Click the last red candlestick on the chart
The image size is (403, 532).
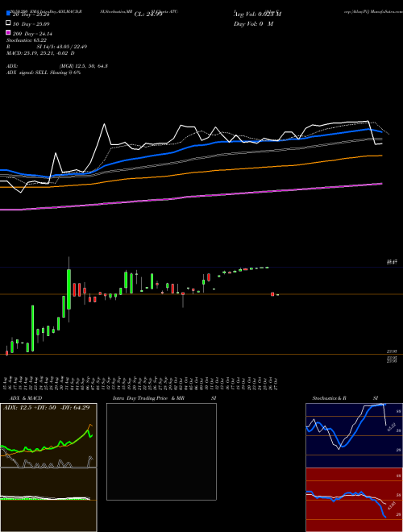(x=272, y=294)
